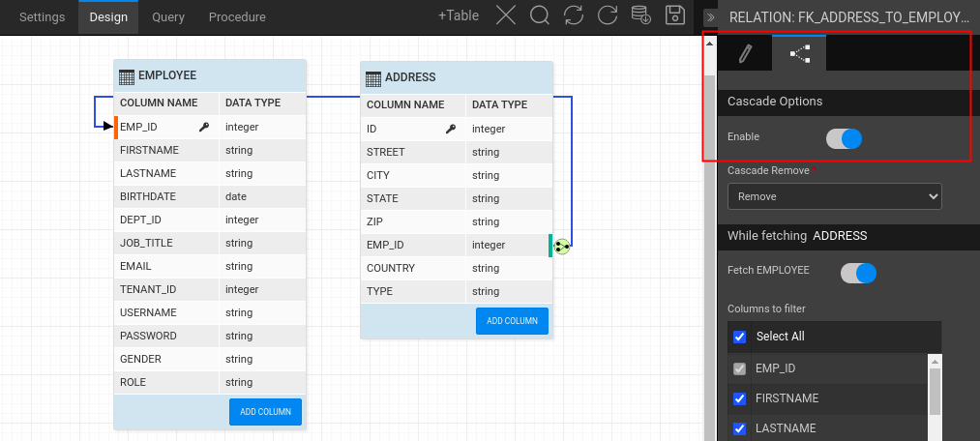
Task: Click the database export icon
Action: coord(640,15)
